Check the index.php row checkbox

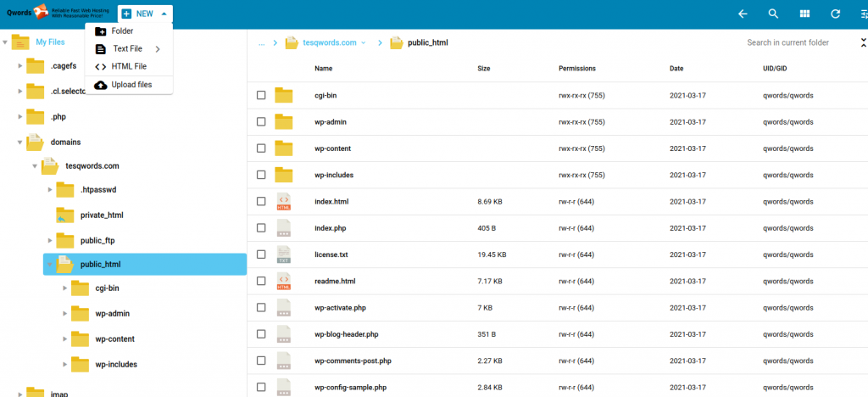pos(261,228)
